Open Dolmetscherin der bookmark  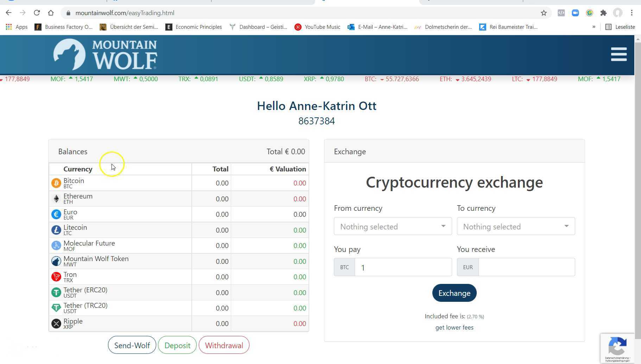click(x=443, y=27)
